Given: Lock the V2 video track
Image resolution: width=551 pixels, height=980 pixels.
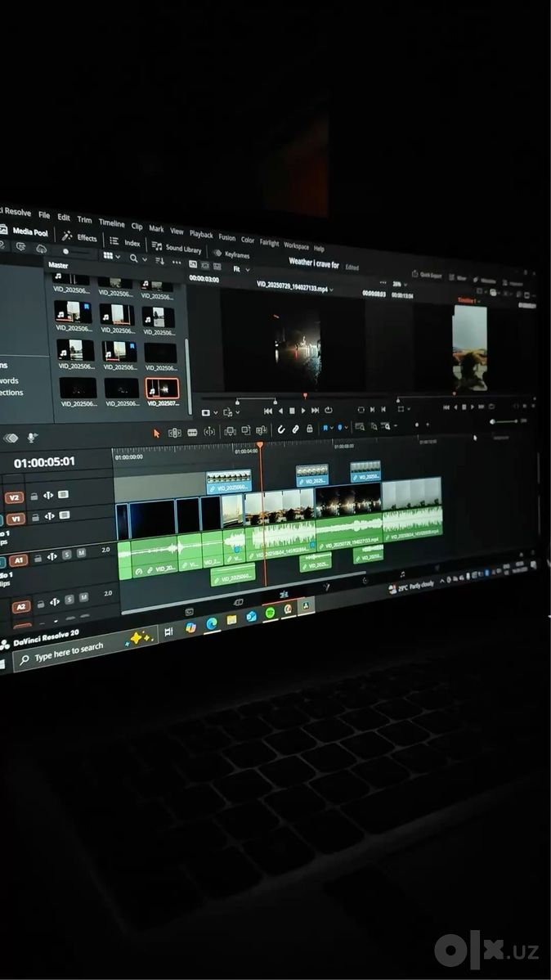Looking at the screenshot, I should 34,497.
